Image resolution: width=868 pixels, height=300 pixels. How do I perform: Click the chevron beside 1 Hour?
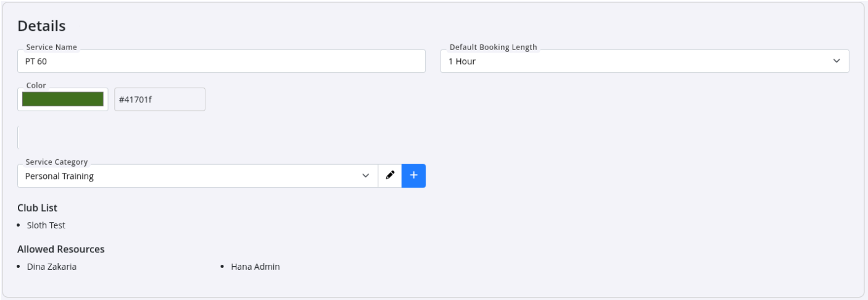coord(837,61)
